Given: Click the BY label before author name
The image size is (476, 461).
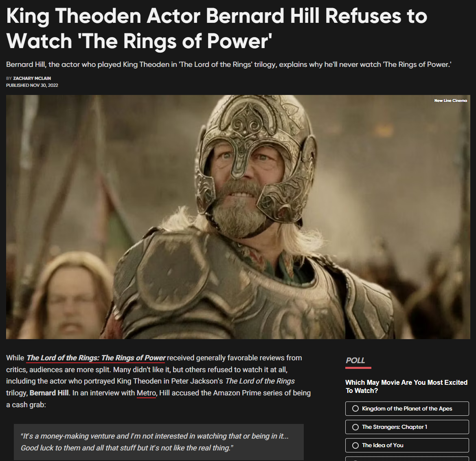Looking at the screenshot, I should pyautogui.click(x=9, y=78).
